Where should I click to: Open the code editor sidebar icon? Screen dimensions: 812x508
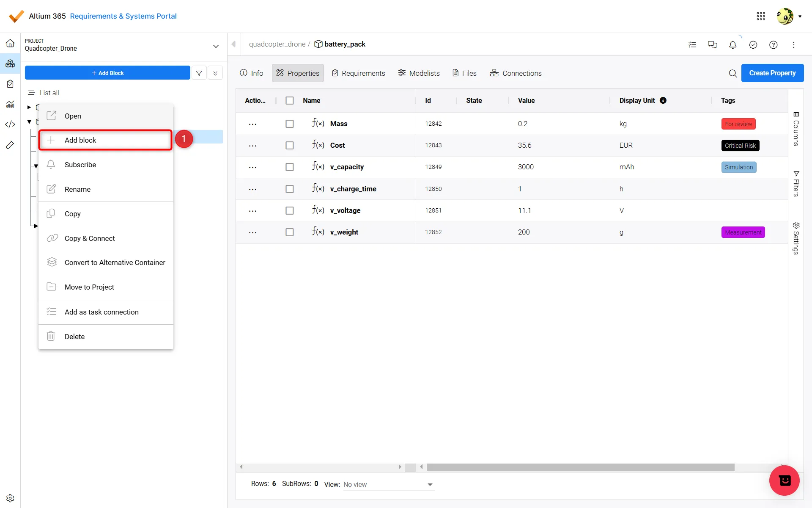(10, 124)
